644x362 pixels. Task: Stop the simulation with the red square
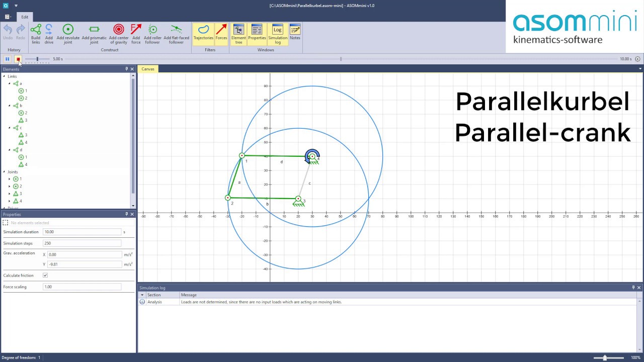pos(18,59)
